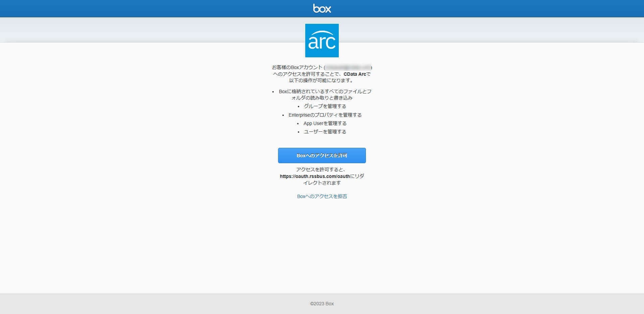Click the Enterpriseのプロパティを管理する permission item
The image size is (644, 314).
(325, 115)
